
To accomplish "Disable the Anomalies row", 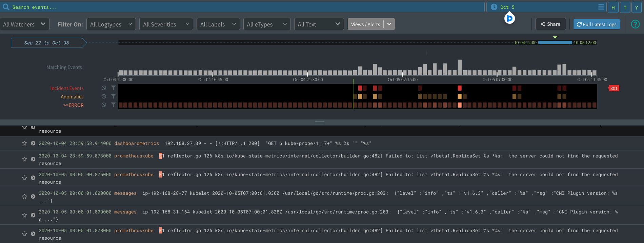I will (104, 96).
